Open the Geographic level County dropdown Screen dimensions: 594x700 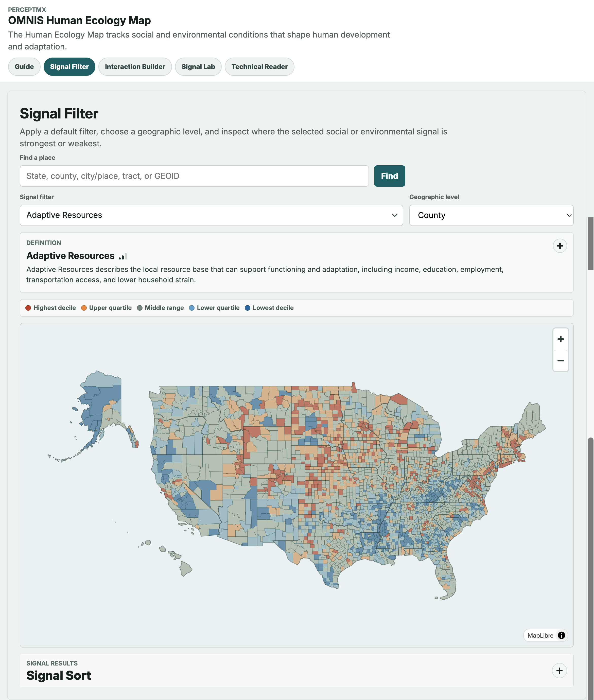tap(491, 215)
